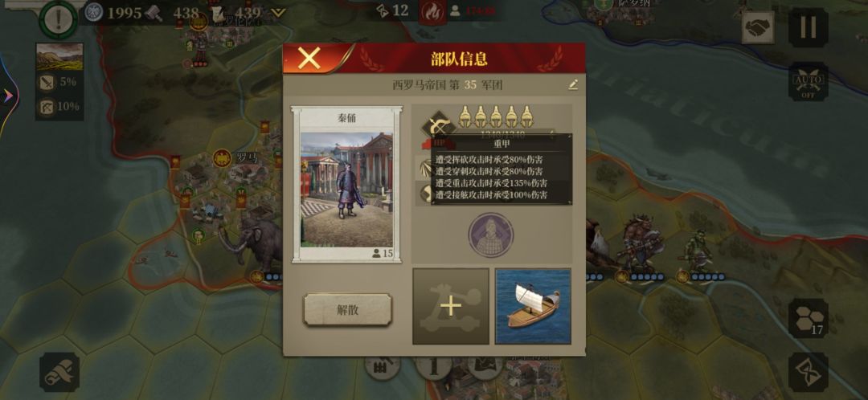
Task: Open the exclamation mark alert icon
Action: [x=58, y=20]
